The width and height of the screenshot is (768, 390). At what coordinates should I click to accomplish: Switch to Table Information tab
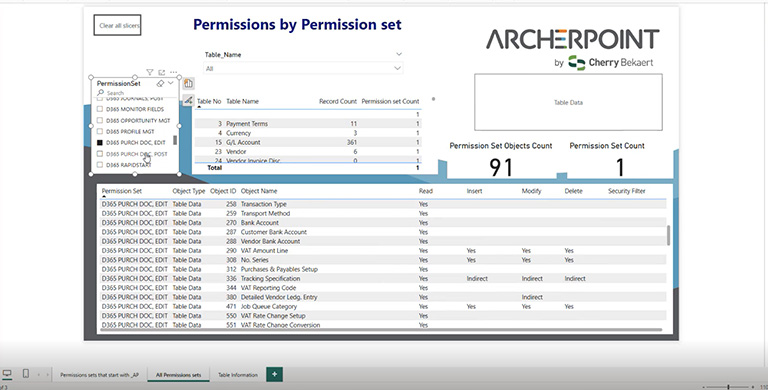[238, 375]
